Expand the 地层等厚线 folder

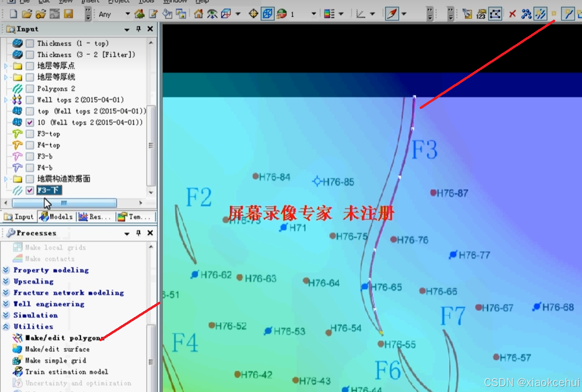pyautogui.click(x=6, y=77)
